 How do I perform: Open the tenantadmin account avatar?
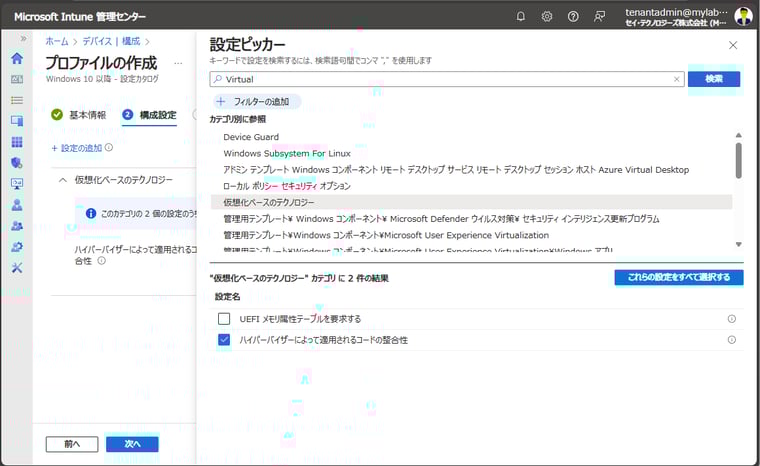pyautogui.click(x=743, y=16)
